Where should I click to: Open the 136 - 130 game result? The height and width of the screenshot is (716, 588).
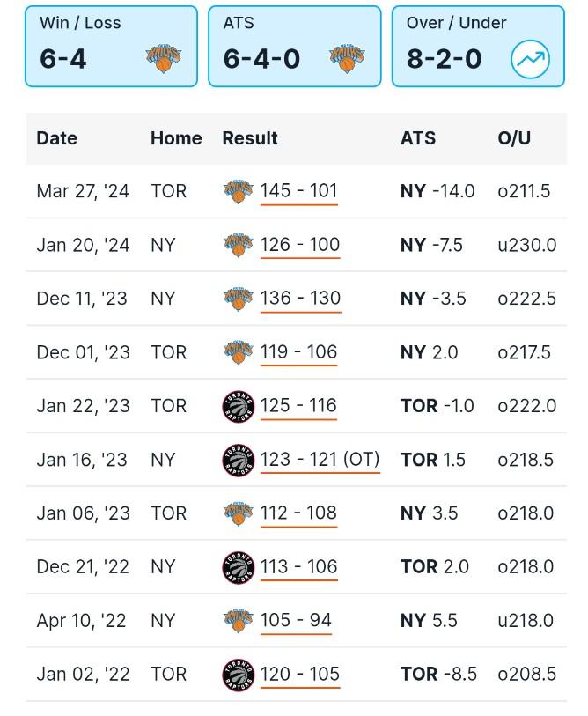[300, 299]
